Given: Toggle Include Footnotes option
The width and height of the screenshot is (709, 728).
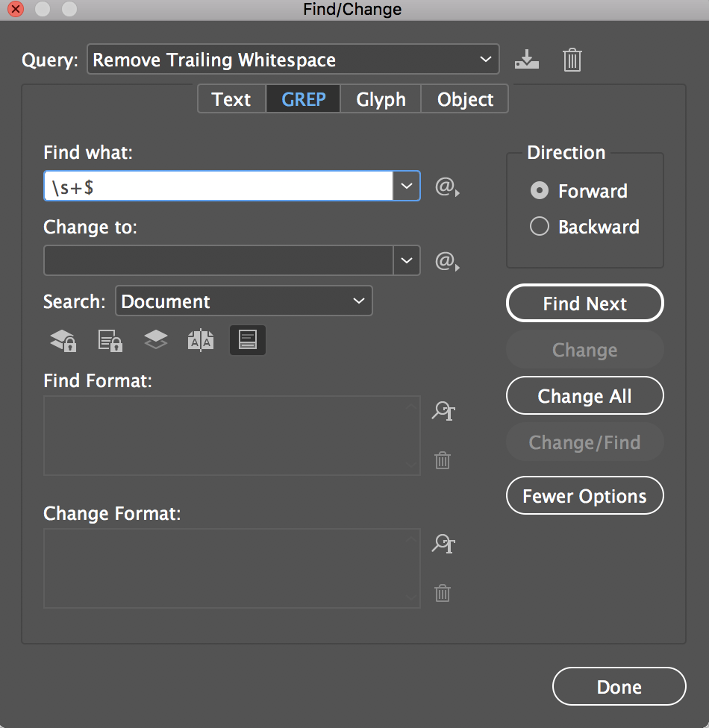Looking at the screenshot, I should click(x=247, y=340).
